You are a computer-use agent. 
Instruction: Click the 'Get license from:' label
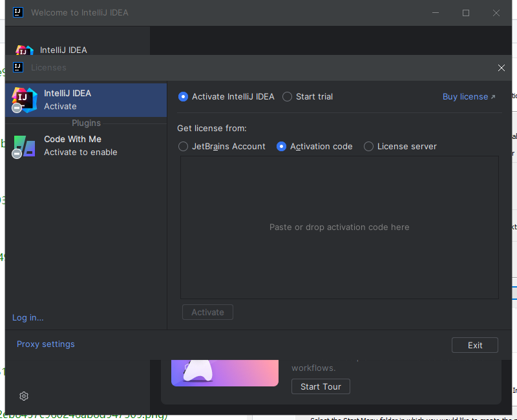tap(212, 128)
